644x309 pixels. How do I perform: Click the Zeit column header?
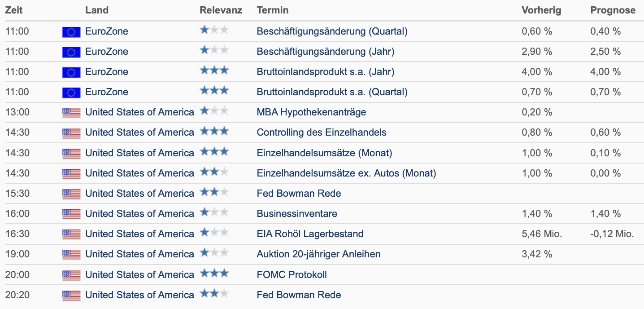click(14, 10)
